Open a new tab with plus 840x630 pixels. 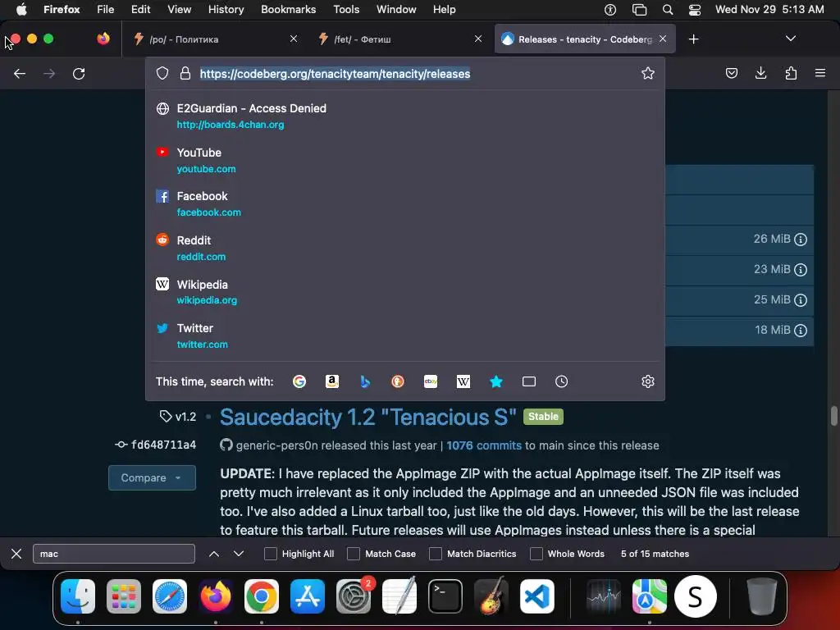click(x=693, y=39)
